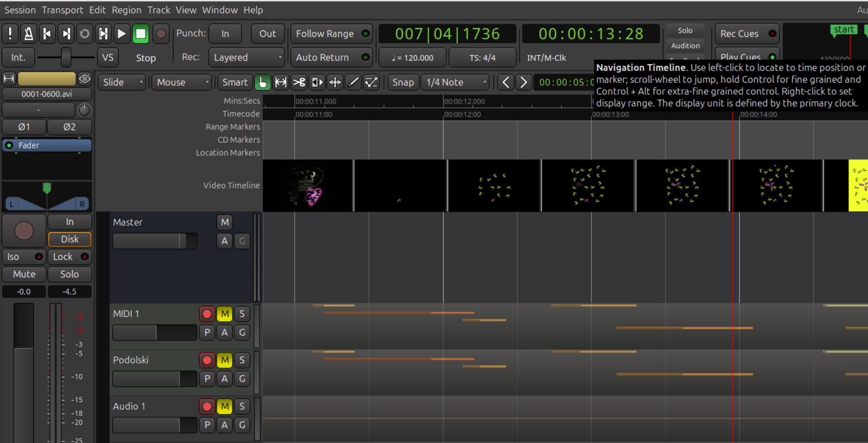Unmute the MIDI 1 track
Screen dimensions: 868x443
(x=225, y=314)
